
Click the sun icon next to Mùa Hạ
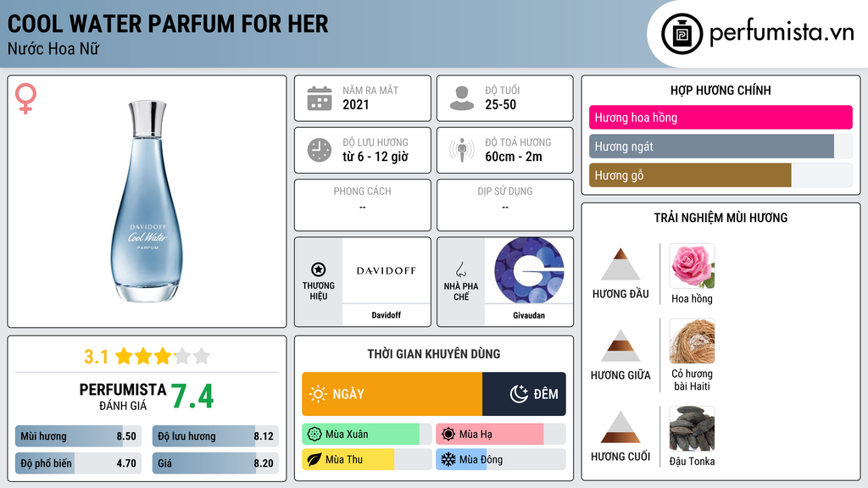point(448,435)
